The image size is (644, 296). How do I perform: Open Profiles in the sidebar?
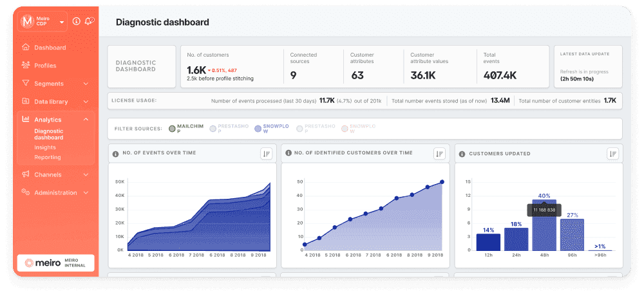(45, 66)
